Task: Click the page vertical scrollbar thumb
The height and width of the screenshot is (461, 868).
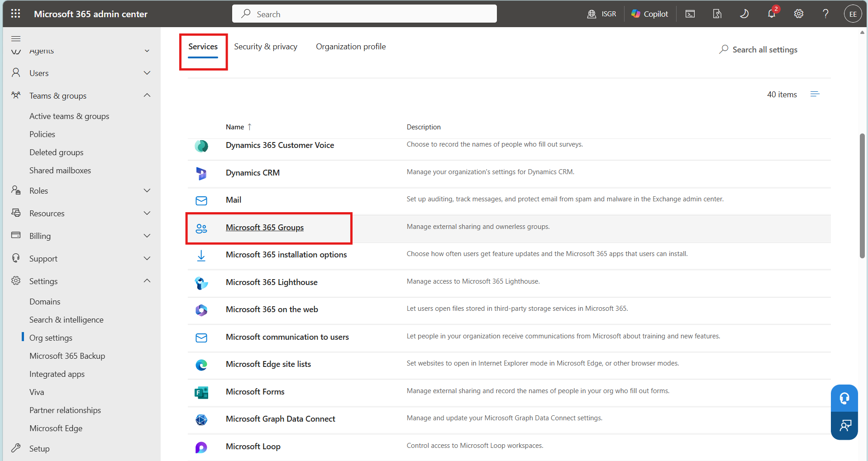Action: (862, 195)
